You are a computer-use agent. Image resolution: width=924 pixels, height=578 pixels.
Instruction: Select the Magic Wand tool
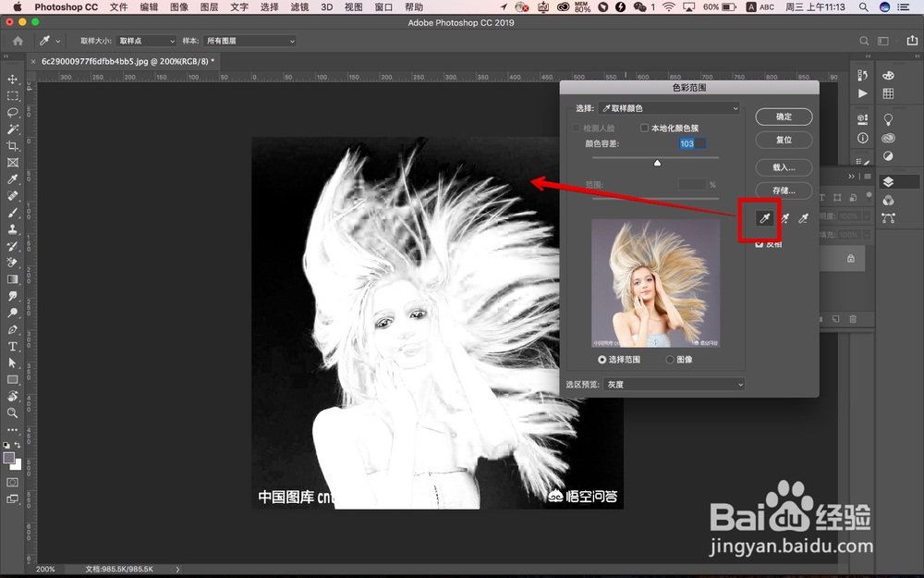coord(12,129)
